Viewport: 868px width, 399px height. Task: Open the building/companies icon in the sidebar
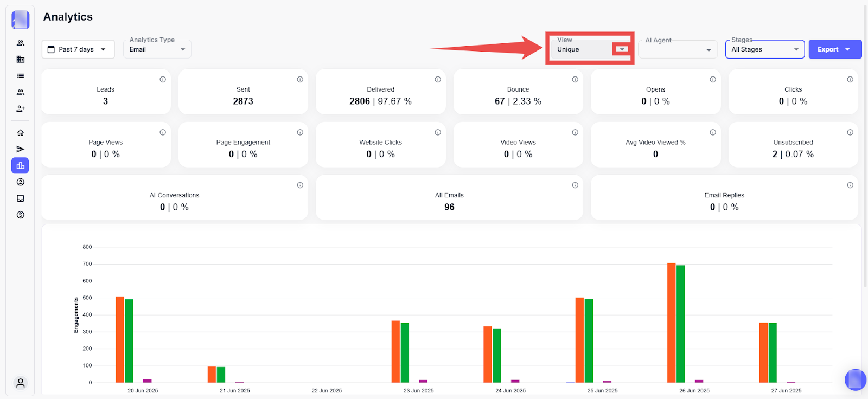(21, 60)
